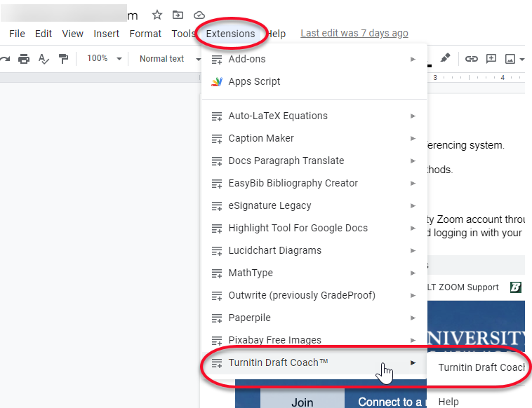Open the Last edit was 7 days ago link

354,33
